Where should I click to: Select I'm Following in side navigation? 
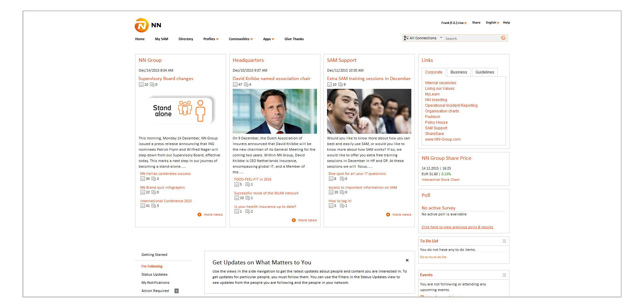[x=152, y=267]
